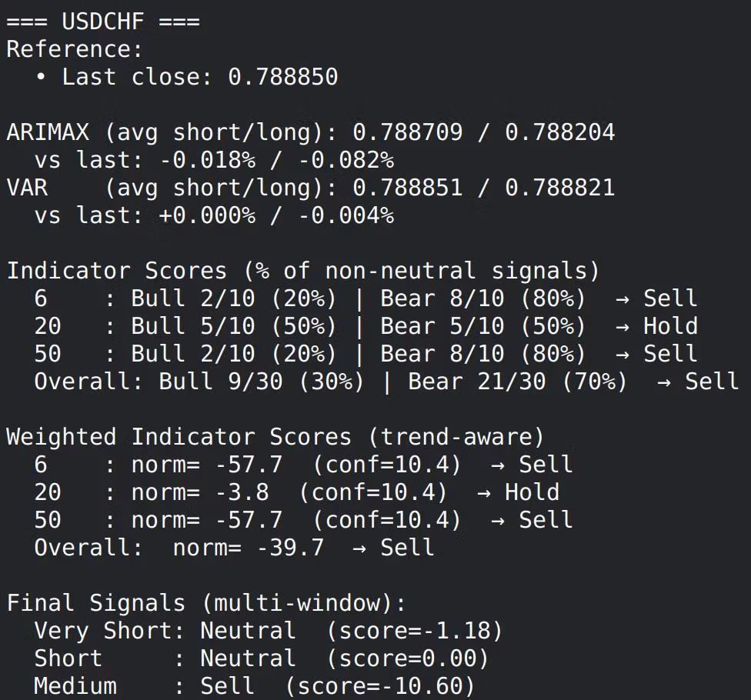Click the Final Signals heading
751x700 pixels.
point(205,603)
